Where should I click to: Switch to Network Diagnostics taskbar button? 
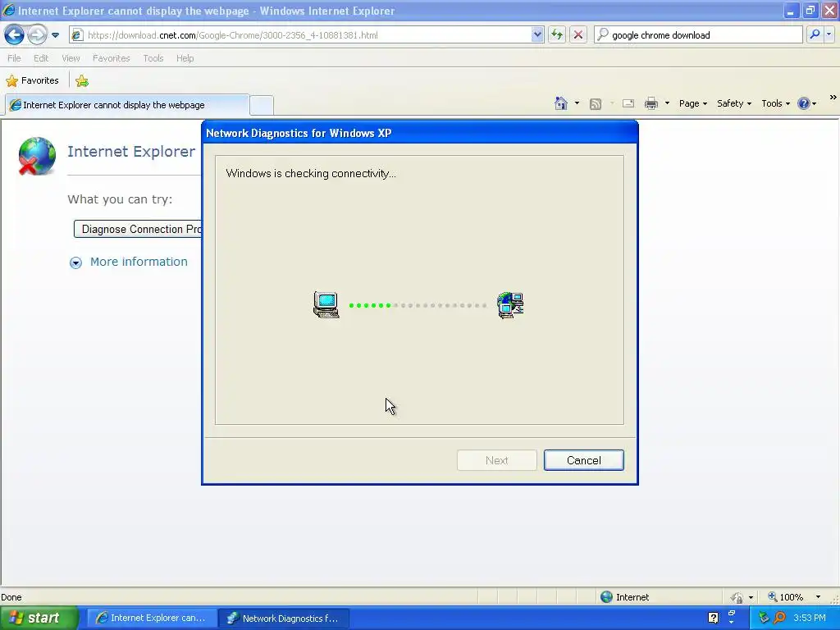pos(284,618)
